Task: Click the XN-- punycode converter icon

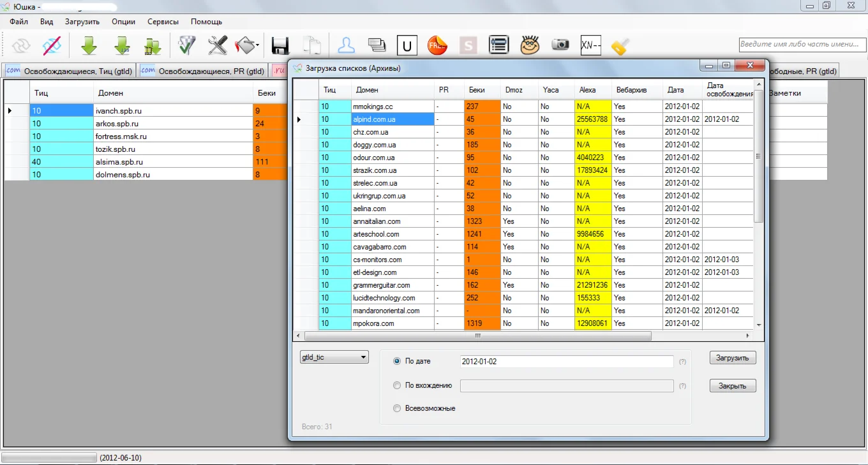Action: click(x=591, y=45)
